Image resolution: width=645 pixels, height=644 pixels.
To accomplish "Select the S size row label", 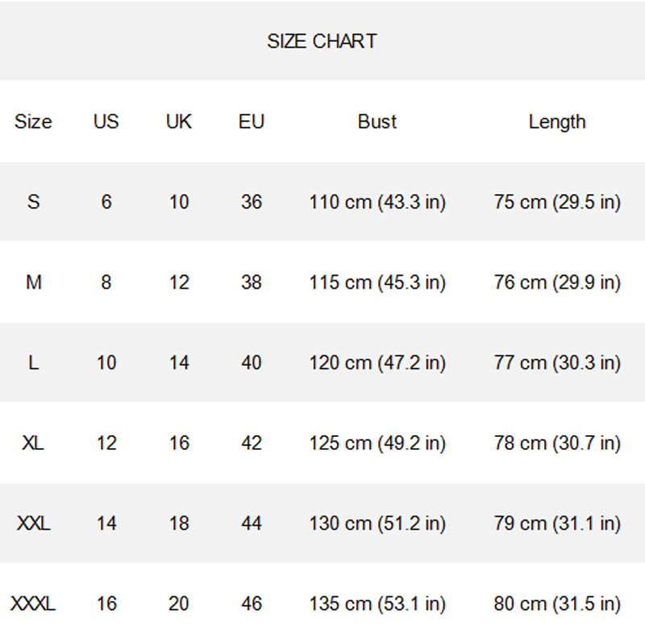I will click(x=34, y=202).
